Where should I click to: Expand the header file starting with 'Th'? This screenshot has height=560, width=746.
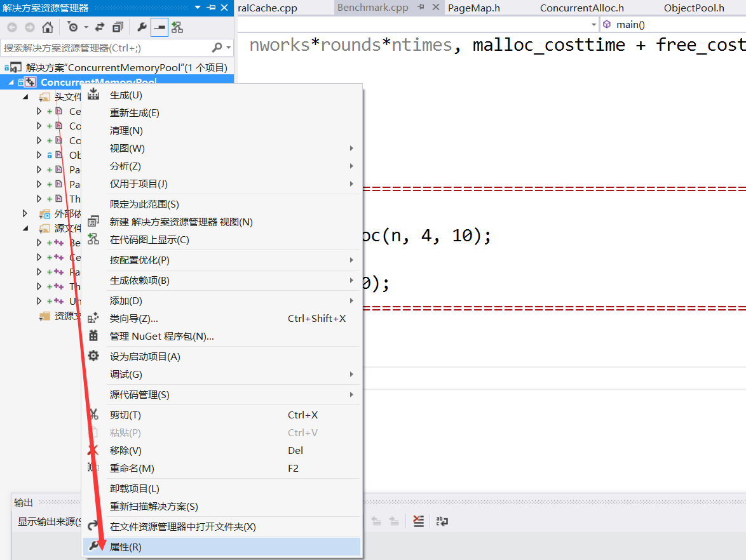pos(39,199)
